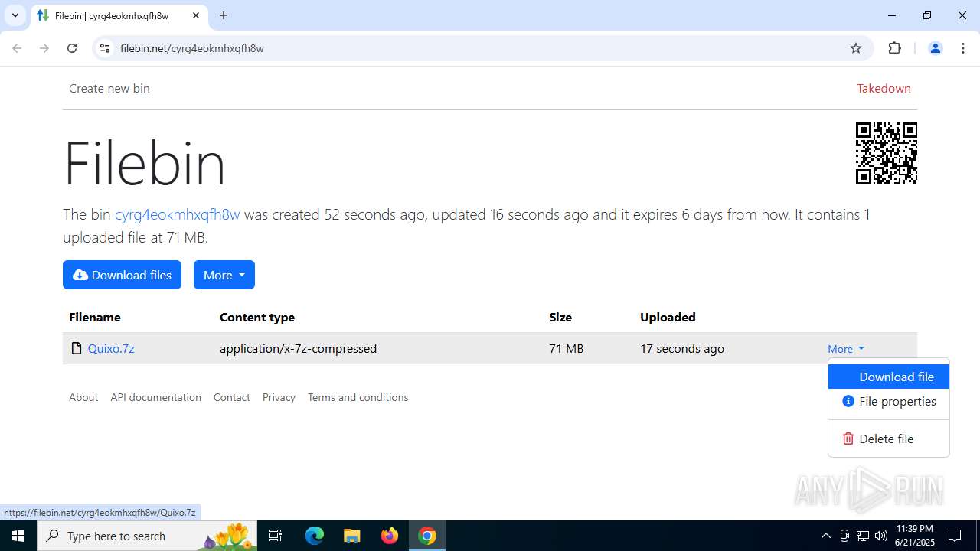This screenshot has height=551, width=980.
Task: Click the trash icon beside Delete file
Action: 848,439
